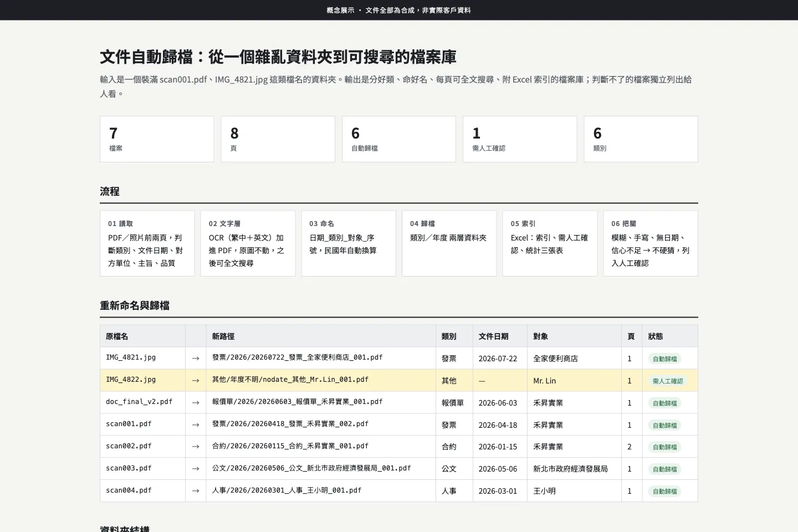Viewport: 798px width, 532px height.
Task: Click the path 公文/2026/20260506_公文_新北市政府經濟發展局_001.pdf
Action: point(311,468)
